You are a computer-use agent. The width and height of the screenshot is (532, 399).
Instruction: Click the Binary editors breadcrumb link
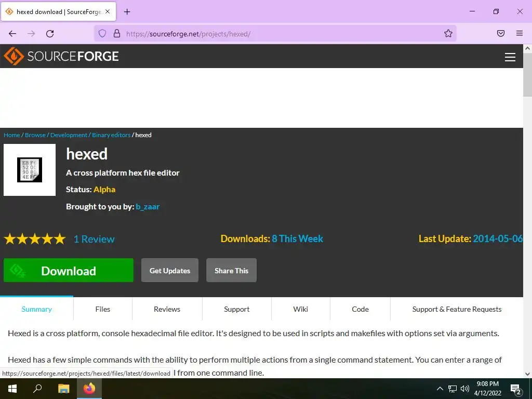(111, 135)
